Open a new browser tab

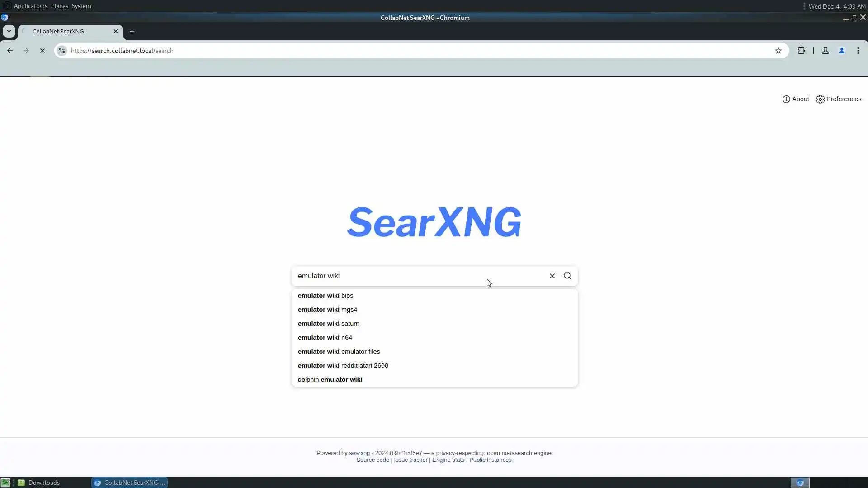pos(132,31)
